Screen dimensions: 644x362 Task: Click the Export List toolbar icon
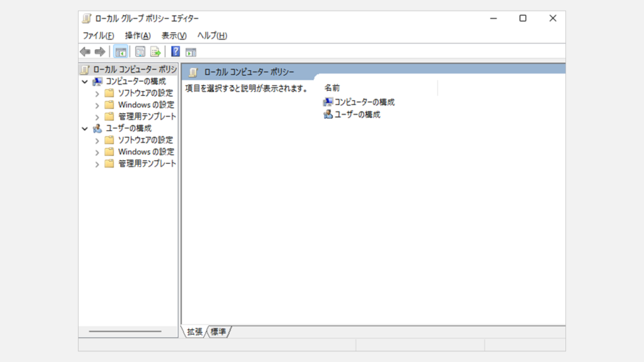coord(155,52)
